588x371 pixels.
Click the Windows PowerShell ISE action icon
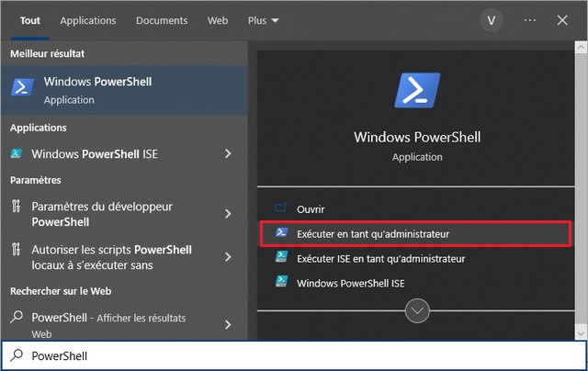pyautogui.click(x=281, y=281)
